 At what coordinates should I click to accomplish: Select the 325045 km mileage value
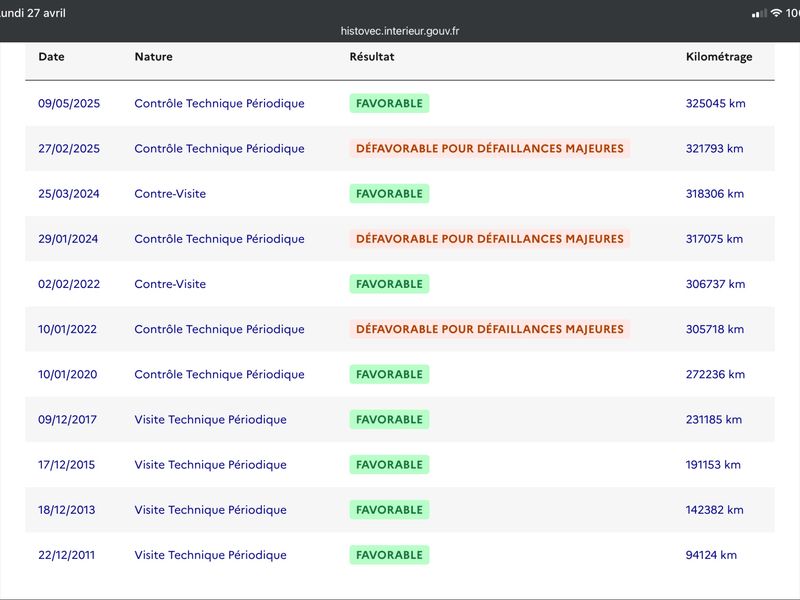pos(715,104)
